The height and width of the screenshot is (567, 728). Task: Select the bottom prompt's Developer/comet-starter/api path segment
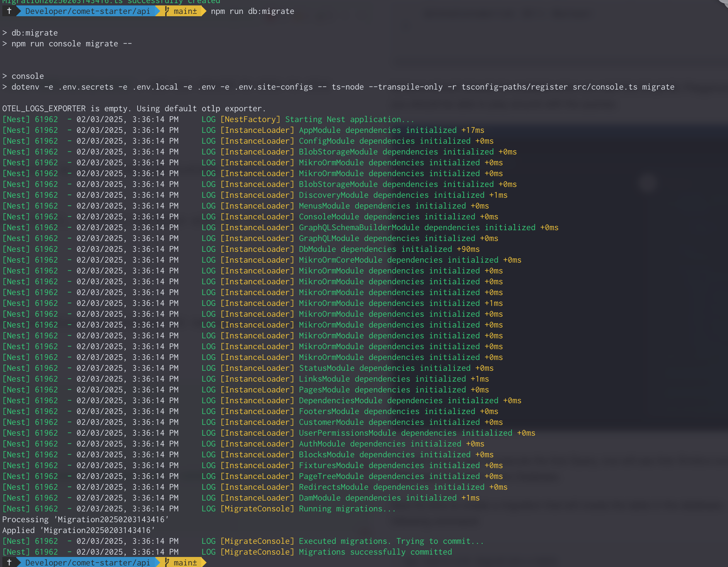87,562
